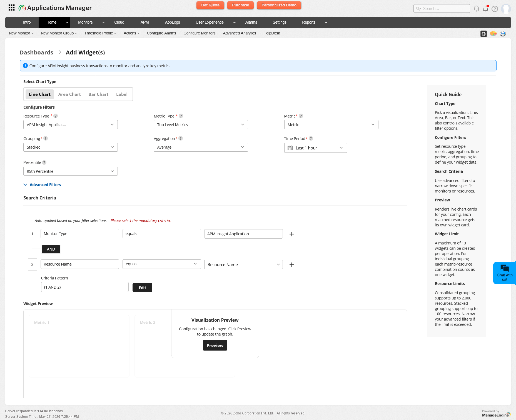Click the Purchase button

tap(240, 5)
